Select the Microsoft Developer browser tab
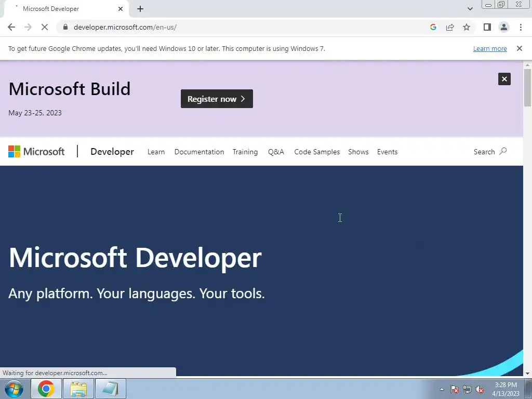Screen dimensions: 532x399 [x=66, y=9]
